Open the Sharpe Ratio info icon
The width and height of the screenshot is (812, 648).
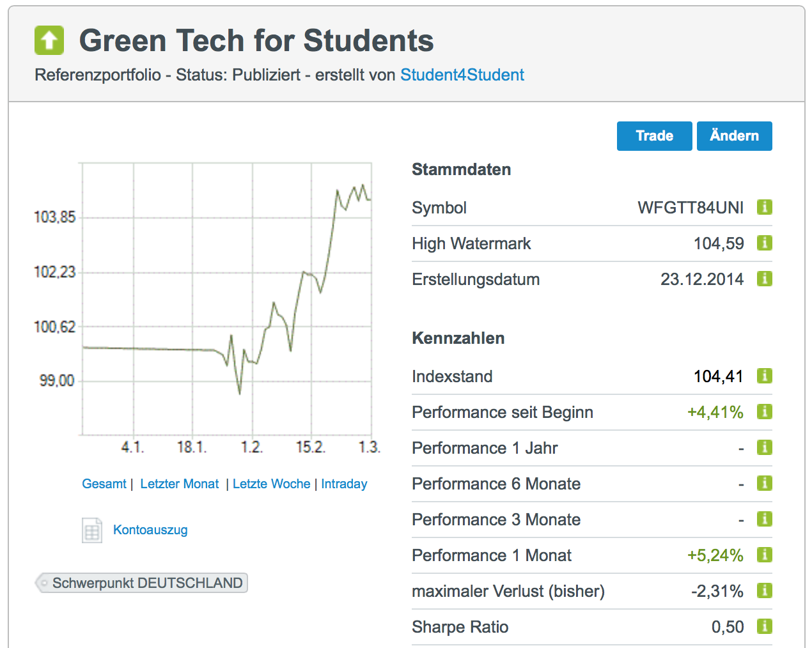click(764, 626)
